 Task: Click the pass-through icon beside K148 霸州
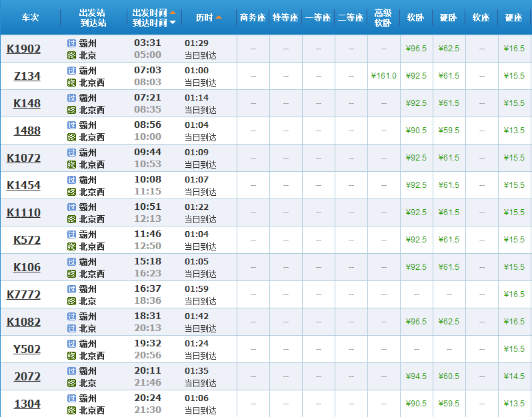71,98
